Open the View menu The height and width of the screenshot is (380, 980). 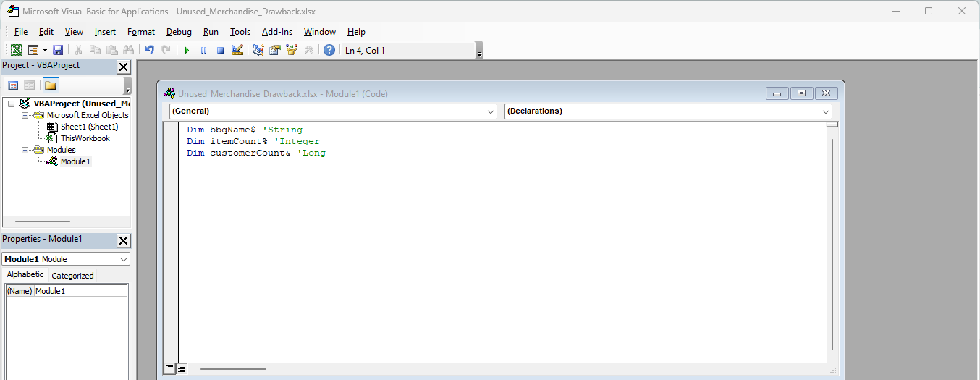pyautogui.click(x=74, y=32)
